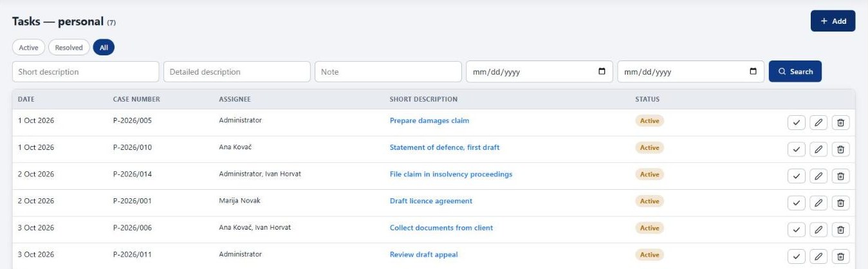Focus the Note filter field
This screenshot has width=868, height=269.
(388, 71)
